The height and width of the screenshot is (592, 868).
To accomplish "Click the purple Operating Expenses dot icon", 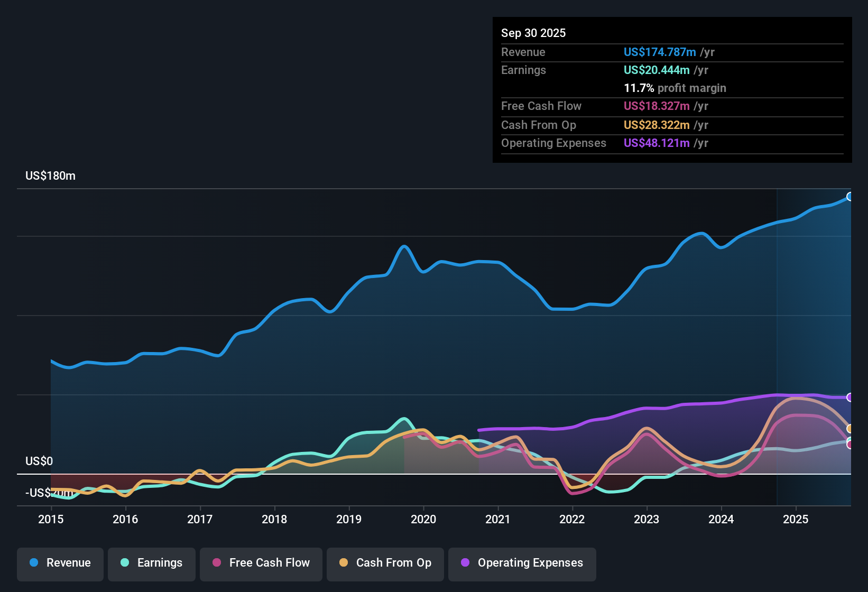I will [464, 563].
